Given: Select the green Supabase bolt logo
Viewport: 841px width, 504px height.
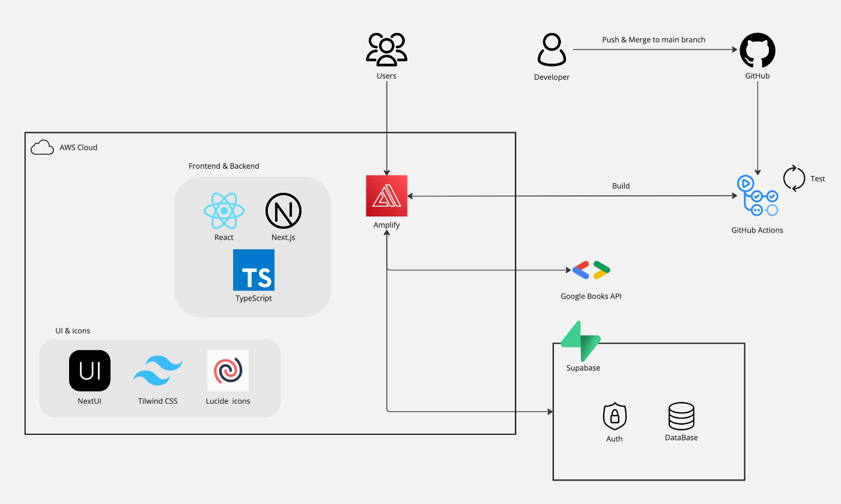Looking at the screenshot, I should [580, 342].
